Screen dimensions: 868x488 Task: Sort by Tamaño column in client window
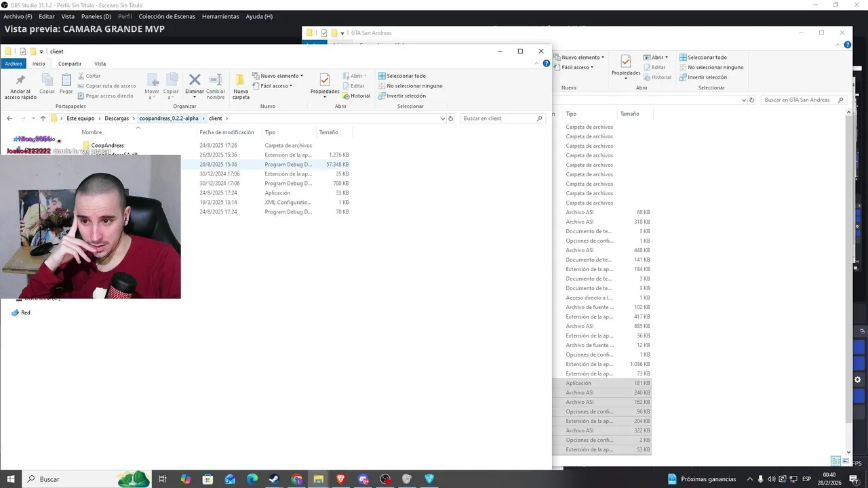[x=328, y=133]
